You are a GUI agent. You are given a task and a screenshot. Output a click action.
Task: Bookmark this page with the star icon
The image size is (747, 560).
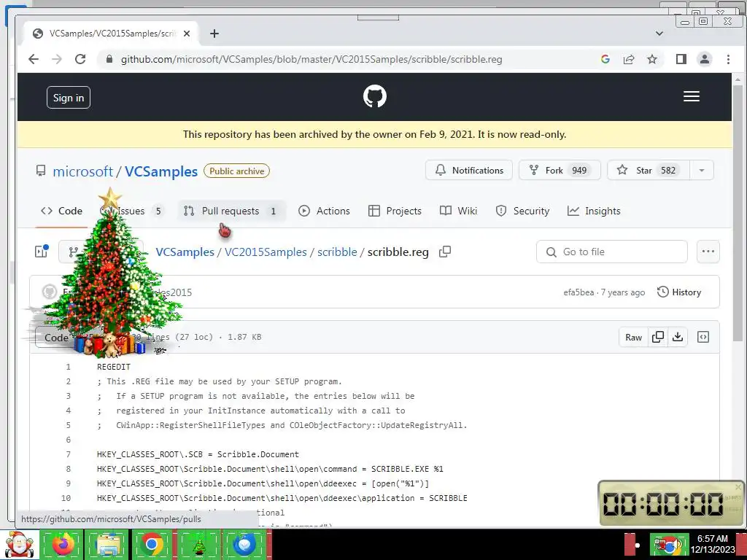(x=652, y=59)
